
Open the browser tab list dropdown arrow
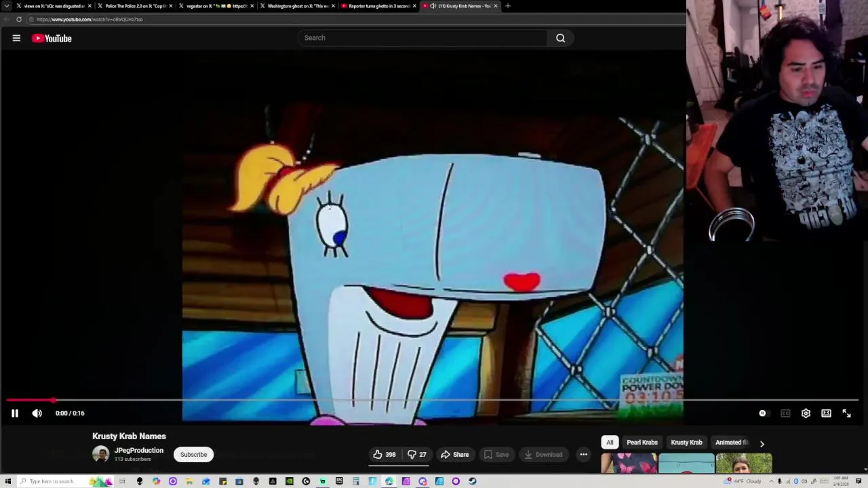point(7,6)
